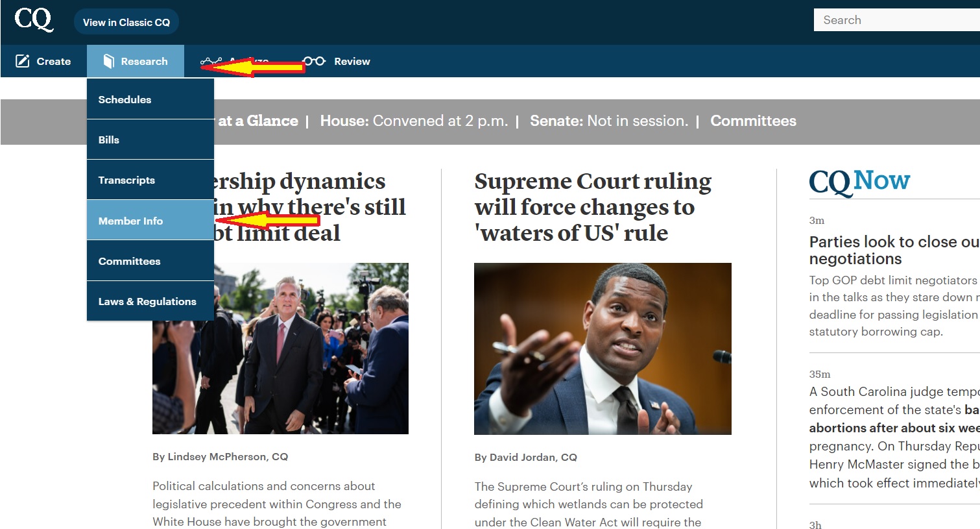
Task: Open the Research dropdown menu
Action: coord(136,61)
